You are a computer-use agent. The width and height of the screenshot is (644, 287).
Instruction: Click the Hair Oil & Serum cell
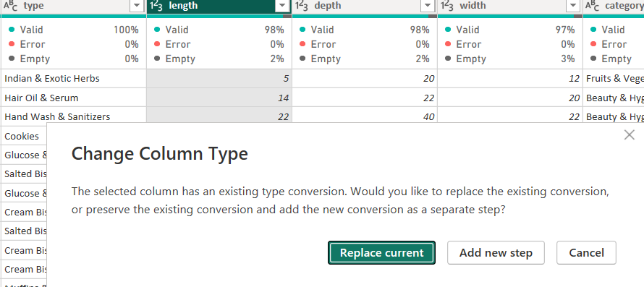[73, 98]
